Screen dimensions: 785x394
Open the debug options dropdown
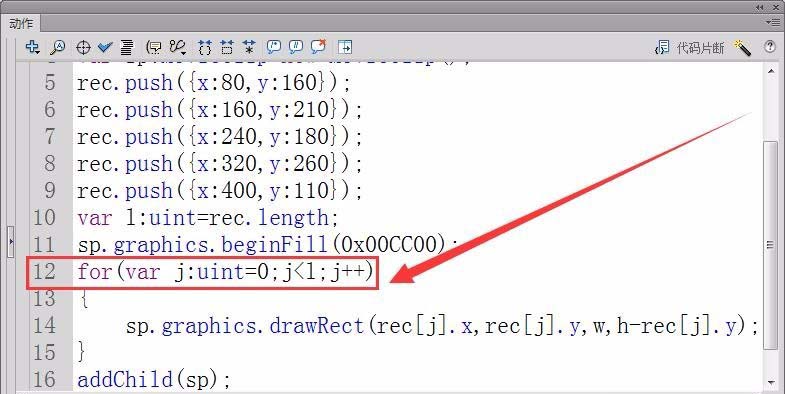[x=177, y=48]
